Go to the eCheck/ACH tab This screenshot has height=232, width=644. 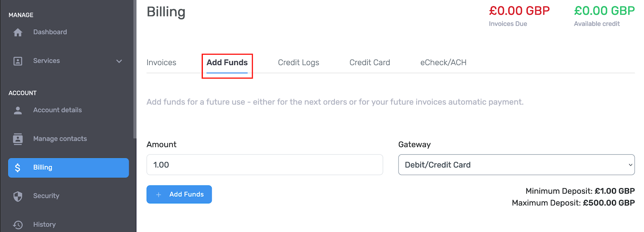[x=443, y=63]
